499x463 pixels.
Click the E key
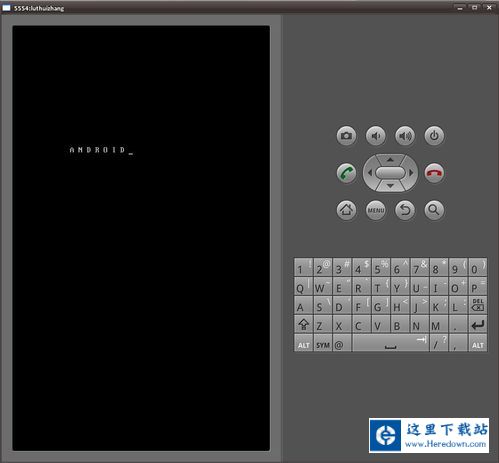click(x=342, y=286)
